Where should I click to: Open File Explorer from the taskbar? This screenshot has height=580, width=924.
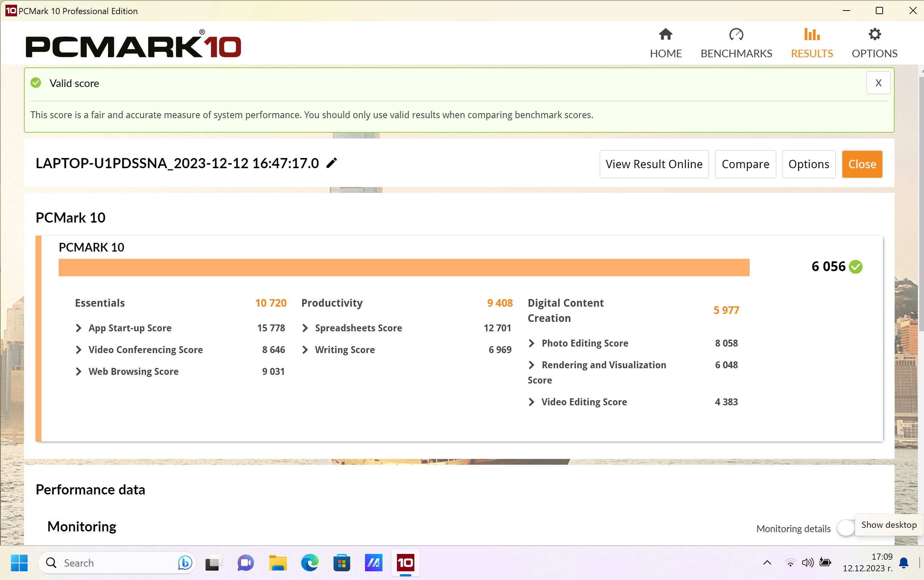278,563
